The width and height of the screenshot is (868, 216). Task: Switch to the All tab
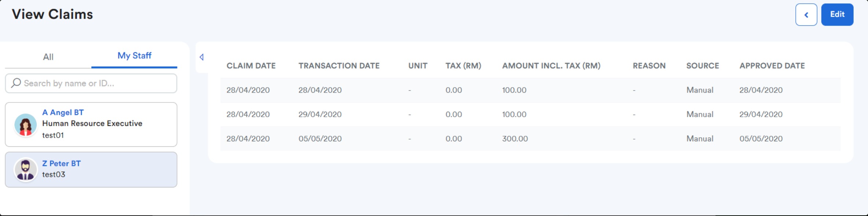coord(48,57)
